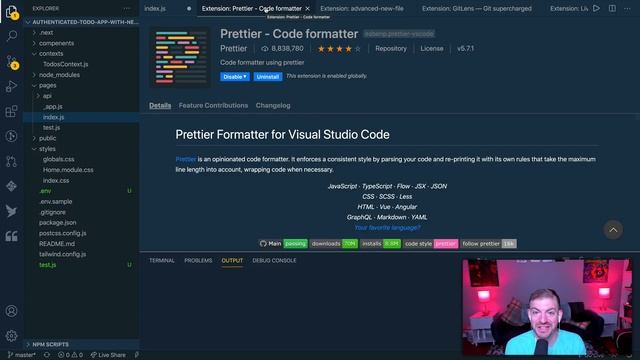Image resolution: width=640 pixels, height=360 pixels.
Task: Collapse the styles folder
Action: (x=81, y=149)
